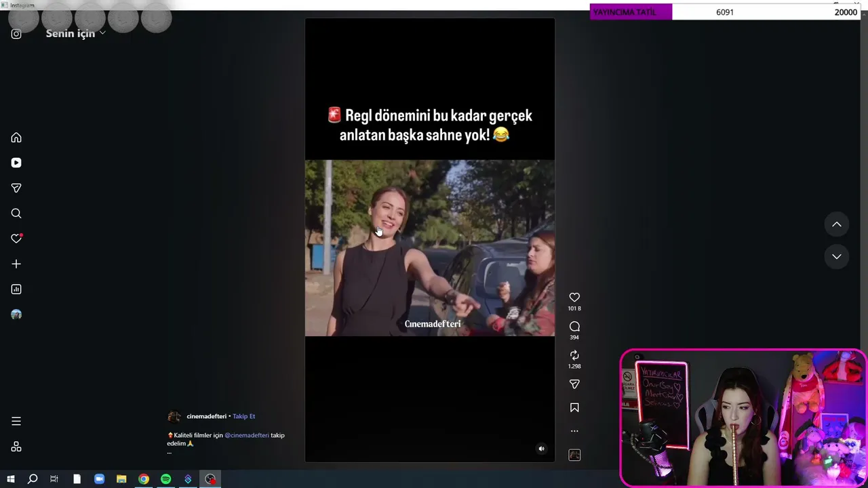This screenshot has height=488, width=868.
Task: Open the reel's audio thumbnail
Action: [x=574, y=455]
